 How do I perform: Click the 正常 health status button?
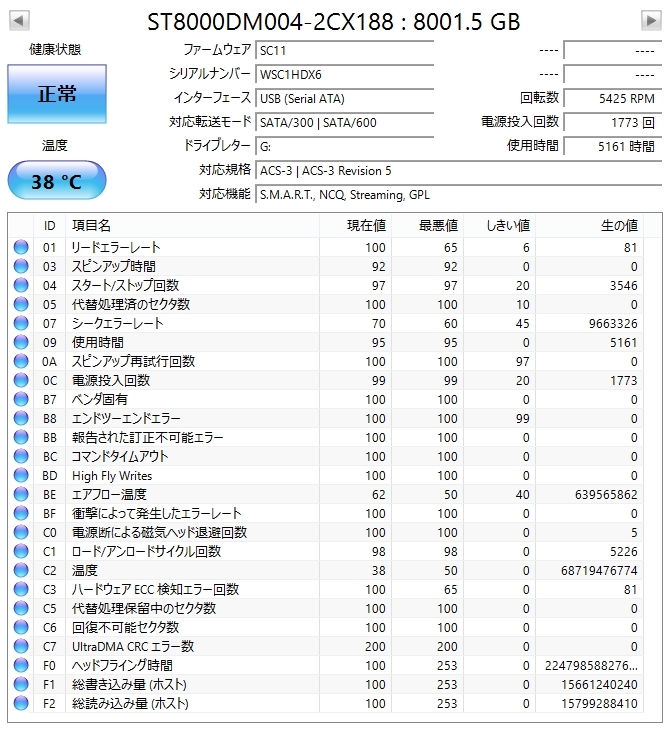coord(57,94)
